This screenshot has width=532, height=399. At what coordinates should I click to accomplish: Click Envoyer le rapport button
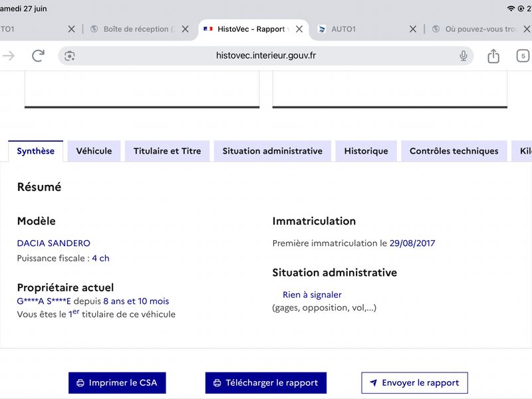(414, 383)
